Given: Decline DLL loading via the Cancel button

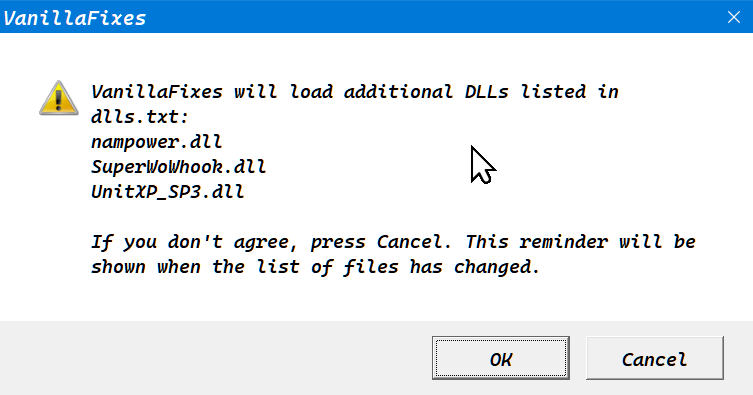Looking at the screenshot, I should click(x=655, y=358).
